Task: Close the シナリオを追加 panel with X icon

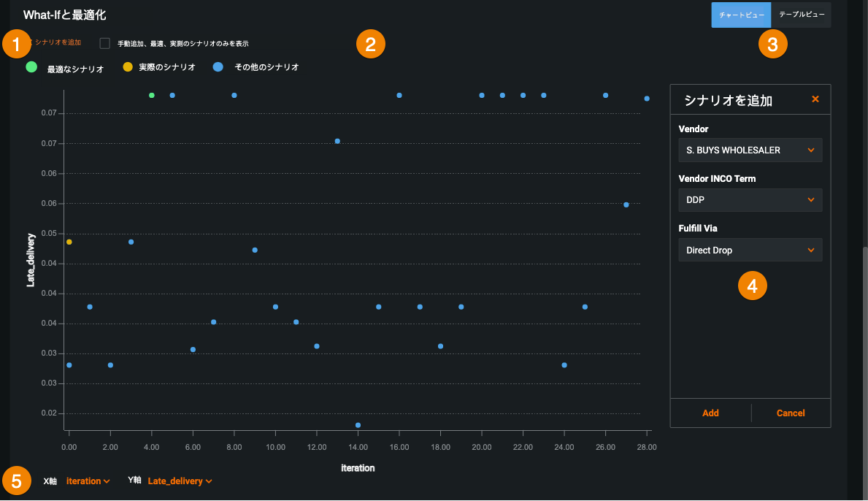Action: 815,99
